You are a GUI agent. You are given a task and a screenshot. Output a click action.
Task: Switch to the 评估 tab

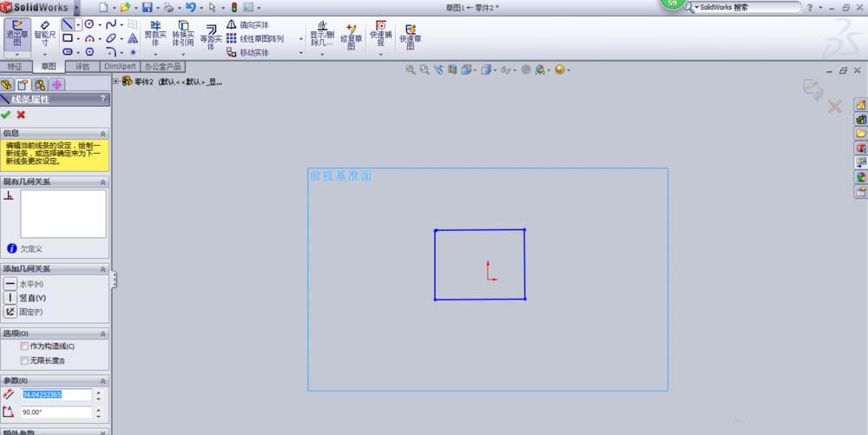pos(82,66)
